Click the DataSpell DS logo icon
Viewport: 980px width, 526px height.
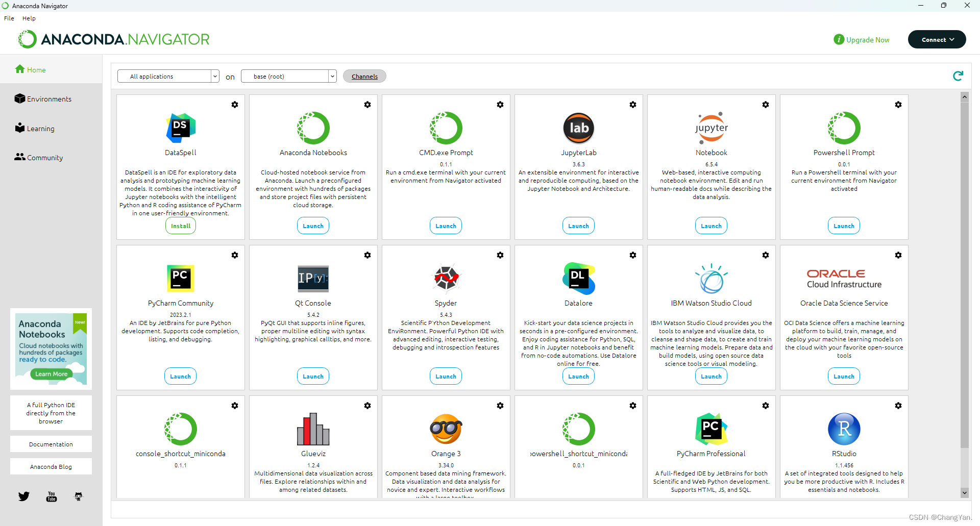tap(181, 128)
